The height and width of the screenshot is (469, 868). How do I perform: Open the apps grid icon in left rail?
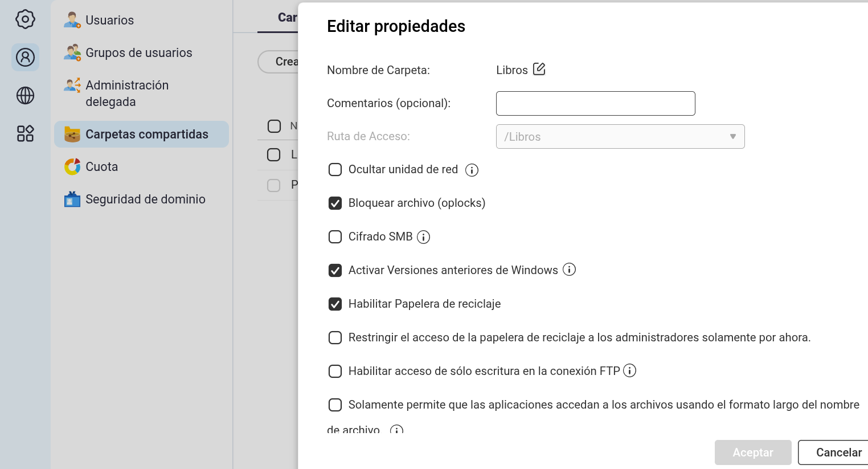pyautogui.click(x=25, y=134)
